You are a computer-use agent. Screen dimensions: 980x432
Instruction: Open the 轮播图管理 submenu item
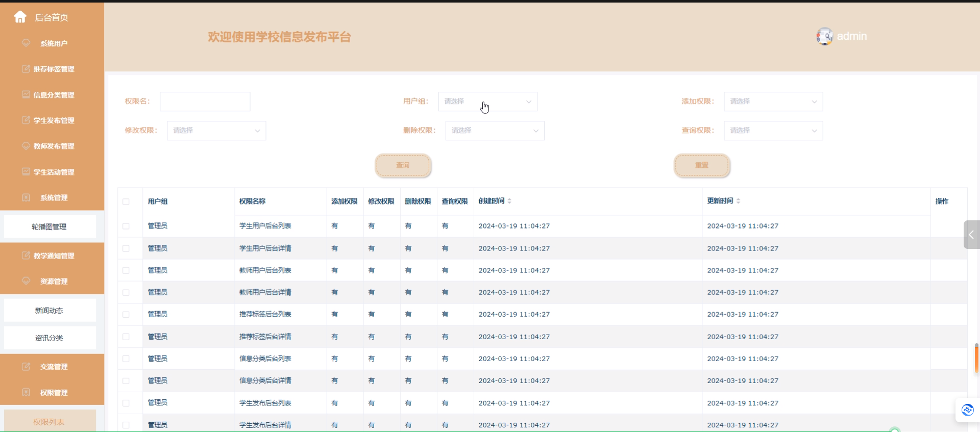50,226
